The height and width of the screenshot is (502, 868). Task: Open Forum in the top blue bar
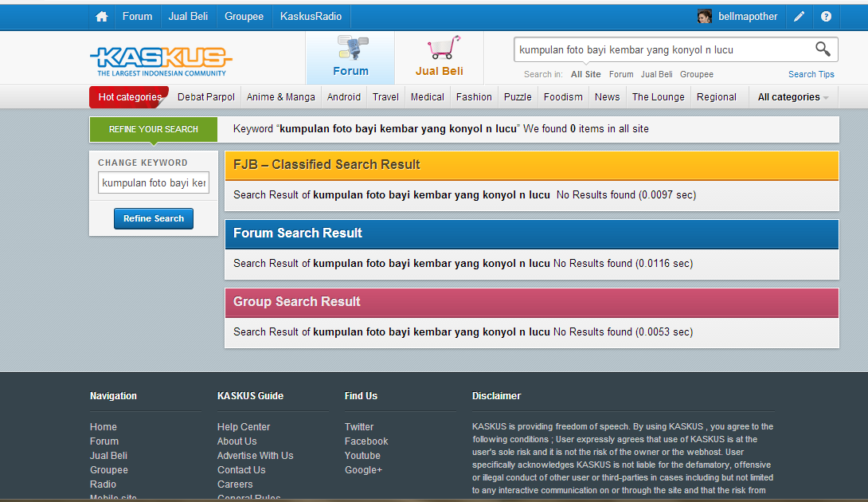pyautogui.click(x=137, y=17)
